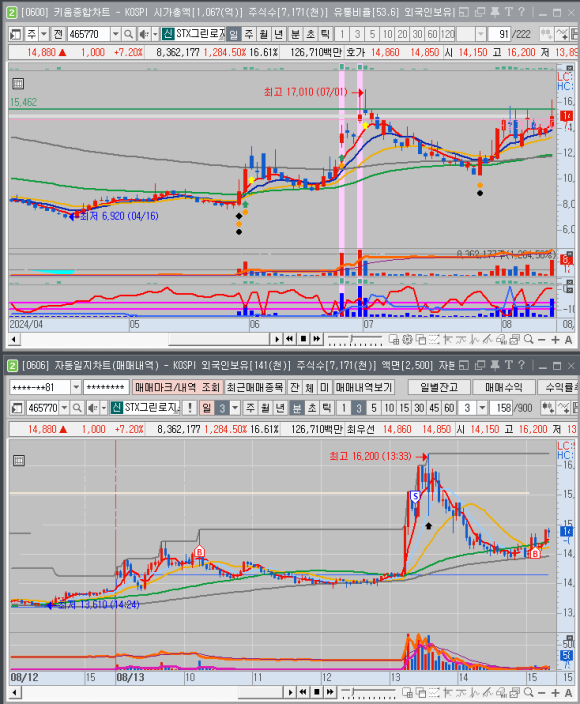
Task: Click the 미 button in bottom window
Action: 324,387
